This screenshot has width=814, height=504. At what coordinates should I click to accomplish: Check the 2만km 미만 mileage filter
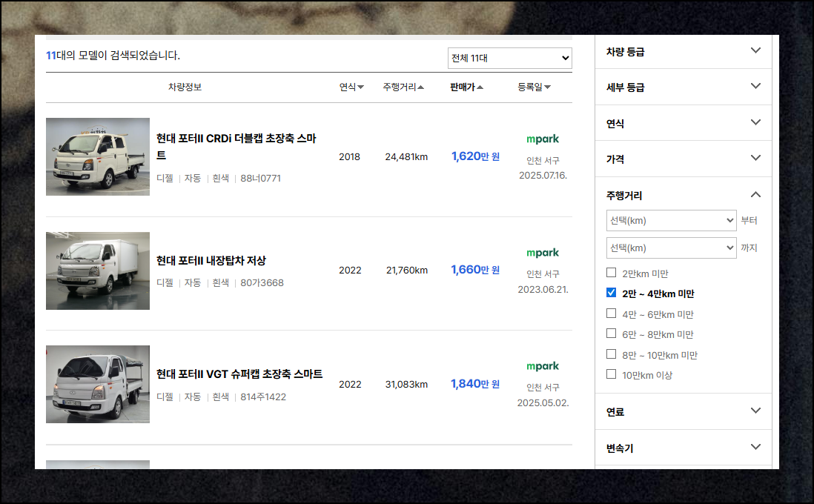pos(612,273)
